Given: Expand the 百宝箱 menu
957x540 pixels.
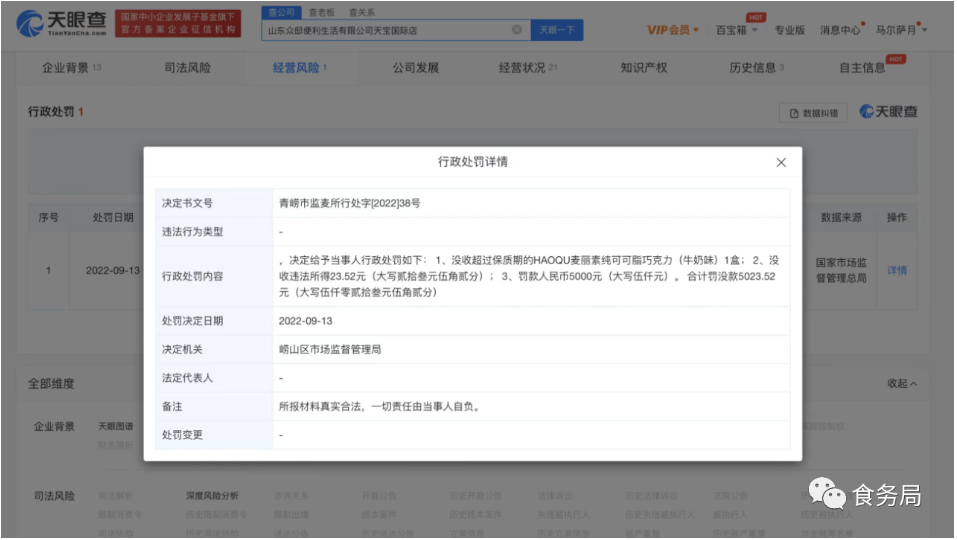Looking at the screenshot, I should pos(736,30).
